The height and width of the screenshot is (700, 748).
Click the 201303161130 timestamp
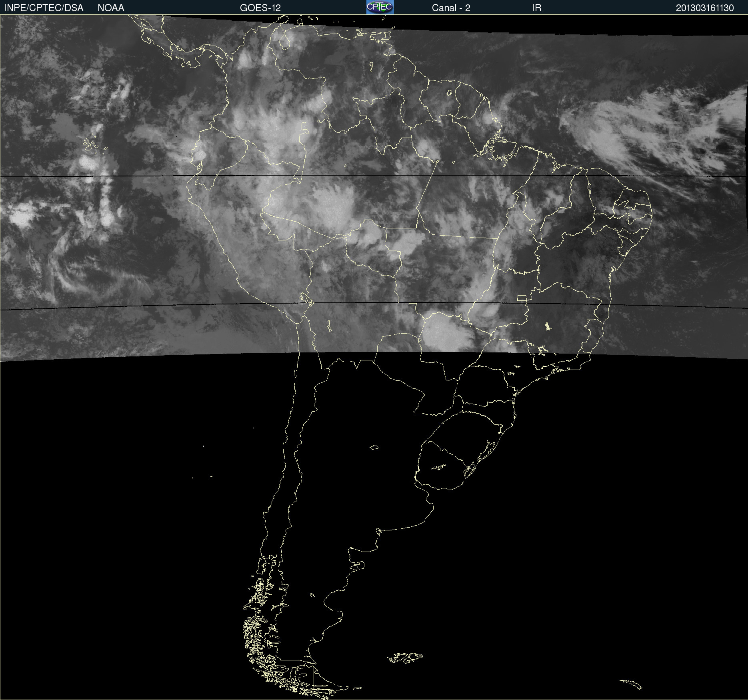pyautogui.click(x=705, y=8)
